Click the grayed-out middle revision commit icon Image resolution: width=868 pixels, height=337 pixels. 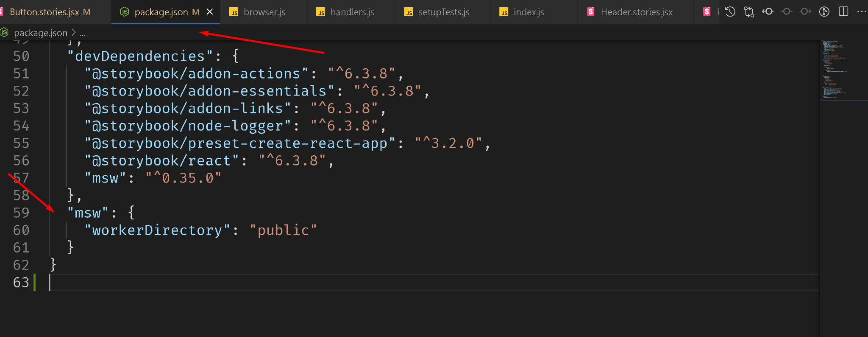pos(787,12)
